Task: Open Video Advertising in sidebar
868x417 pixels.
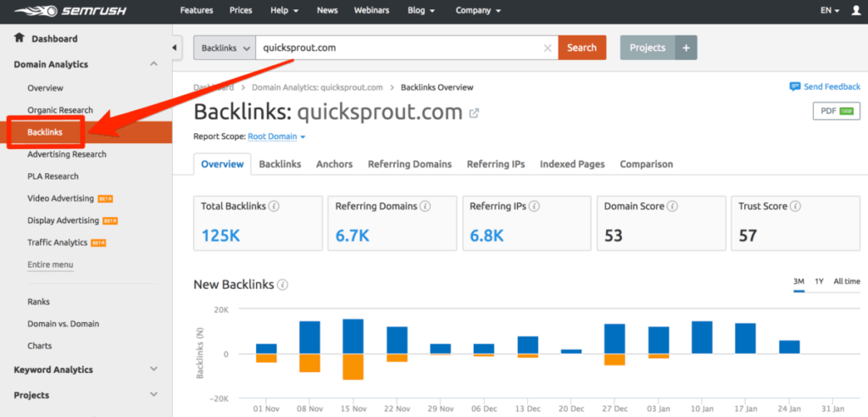Action: pos(61,198)
